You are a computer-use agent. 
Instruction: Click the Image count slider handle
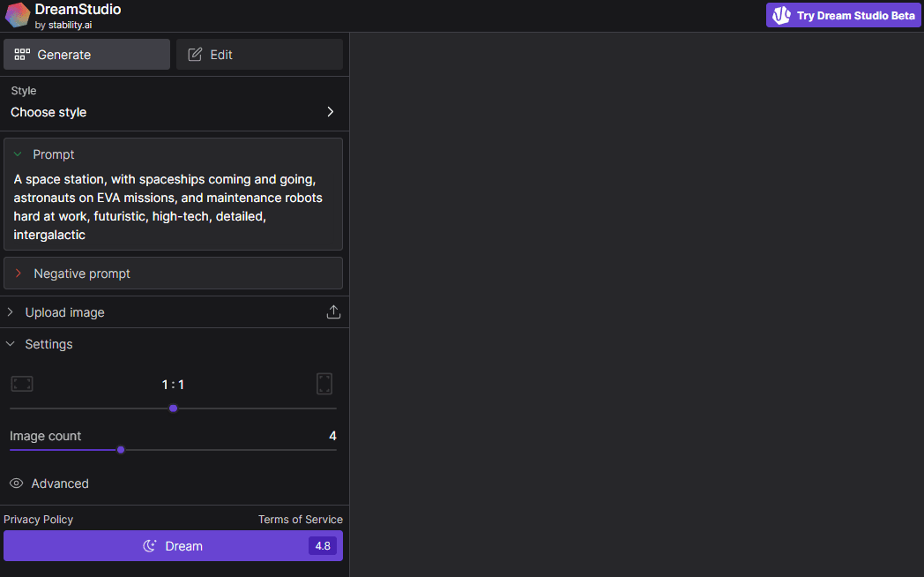[x=121, y=450]
